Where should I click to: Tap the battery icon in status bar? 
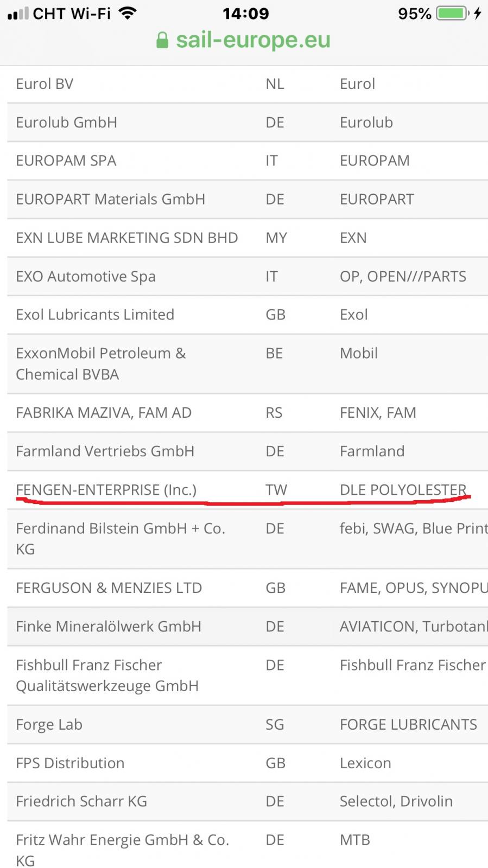[452, 13]
